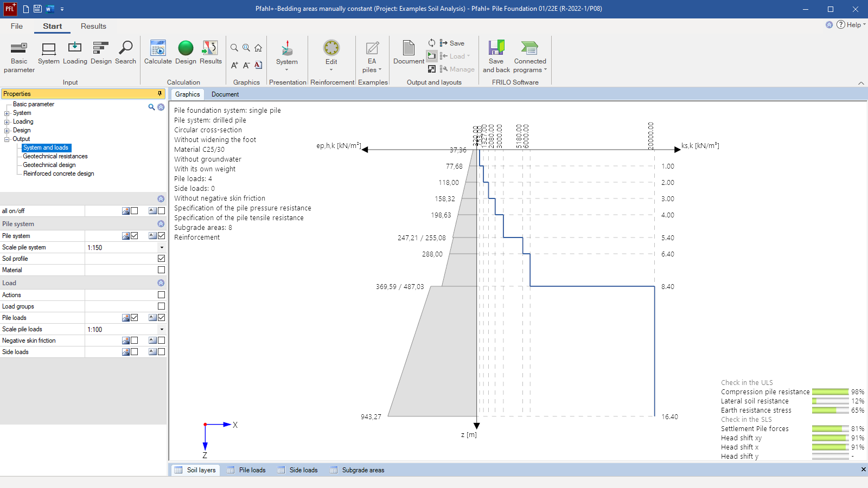
Task: Reset view with the home icon
Action: 258,48
